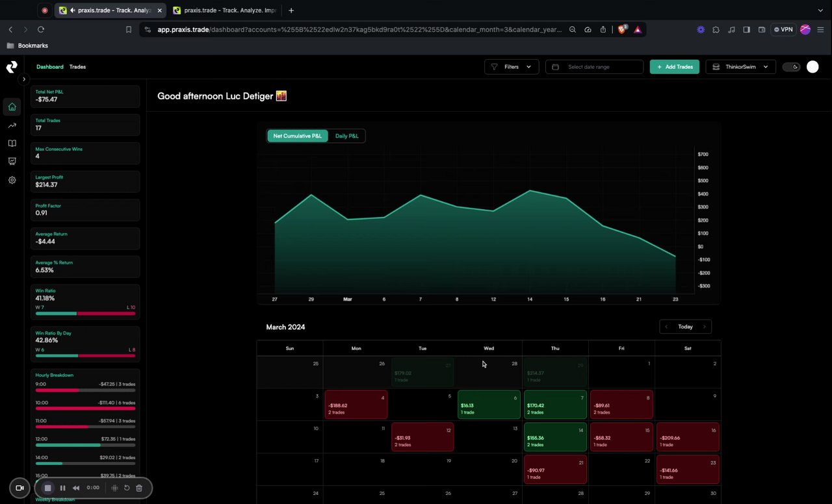
Task: Switch to the Dashboard tab
Action: (50, 67)
